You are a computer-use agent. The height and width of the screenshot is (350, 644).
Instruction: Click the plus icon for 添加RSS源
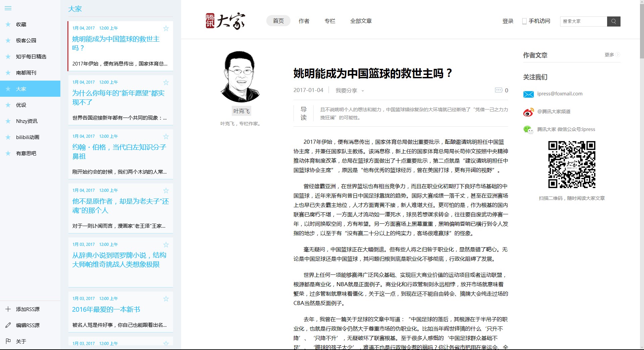(x=8, y=309)
